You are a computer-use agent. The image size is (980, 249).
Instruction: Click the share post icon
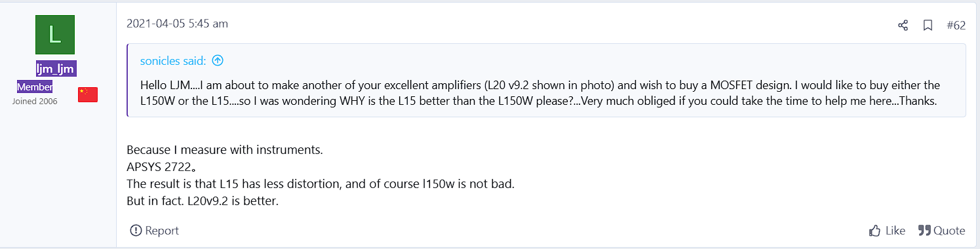pos(903,26)
